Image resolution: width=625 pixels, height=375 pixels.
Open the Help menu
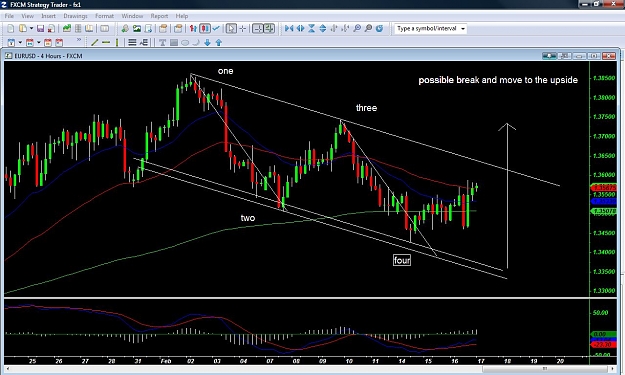click(x=182, y=16)
